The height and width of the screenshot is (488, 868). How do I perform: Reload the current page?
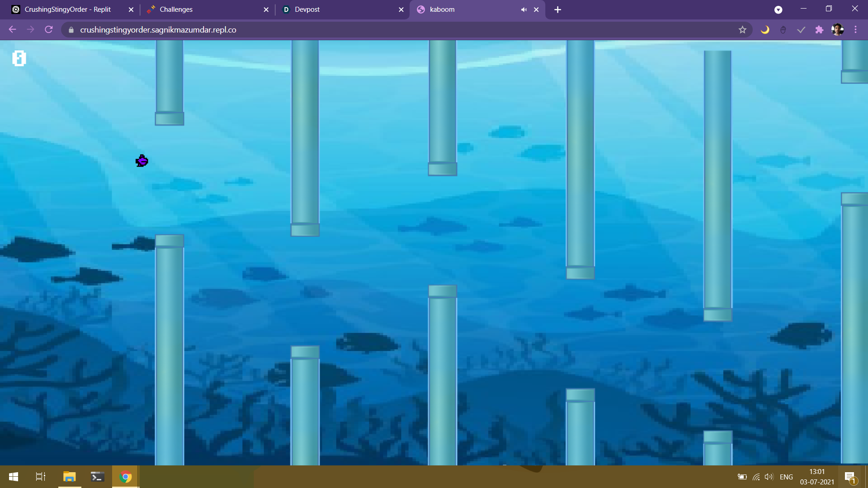[x=49, y=30]
